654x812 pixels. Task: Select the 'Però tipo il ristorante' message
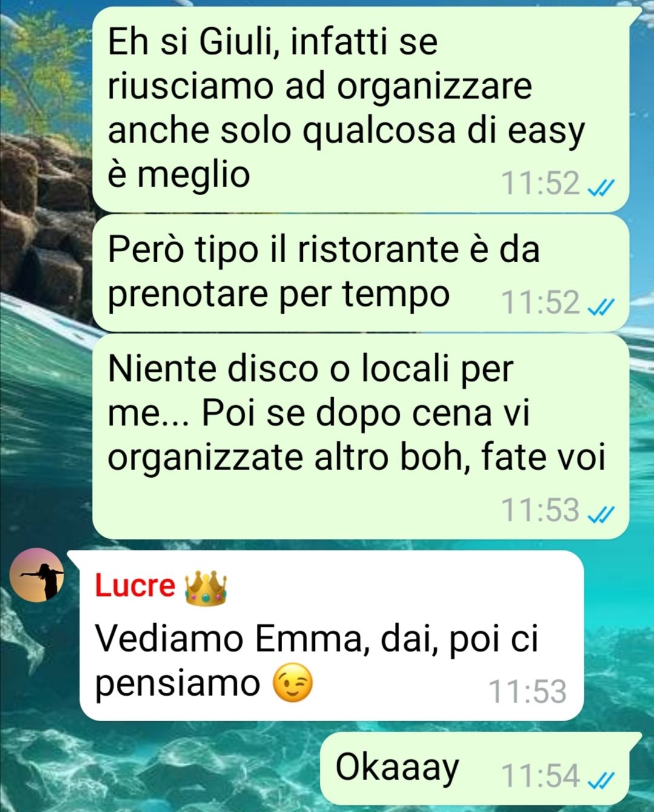[x=361, y=272]
